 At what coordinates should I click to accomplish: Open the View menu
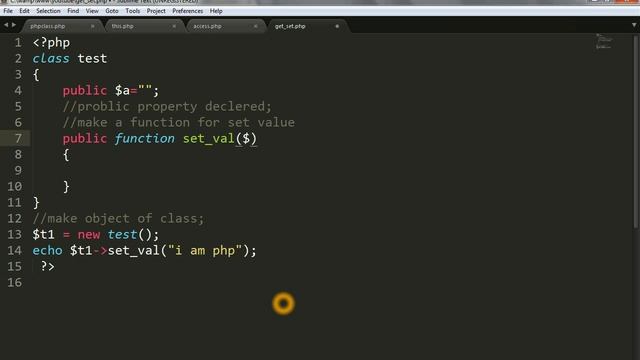(92, 11)
